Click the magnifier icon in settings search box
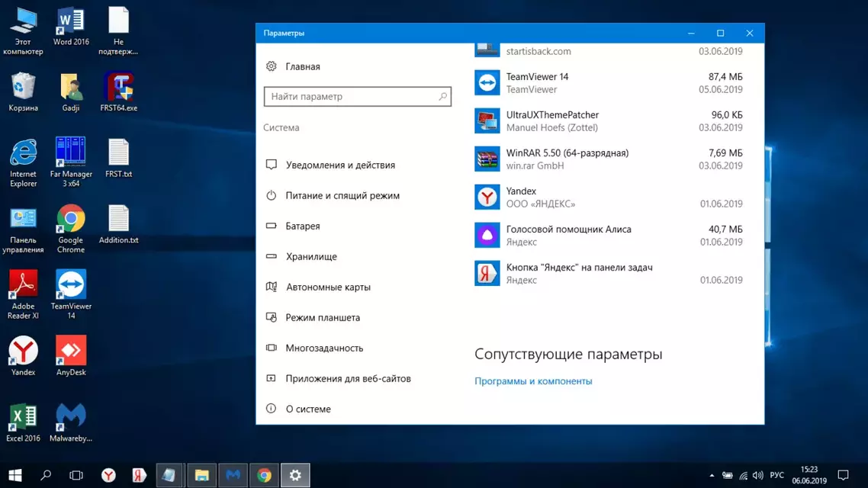The image size is (868, 488). (443, 96)
